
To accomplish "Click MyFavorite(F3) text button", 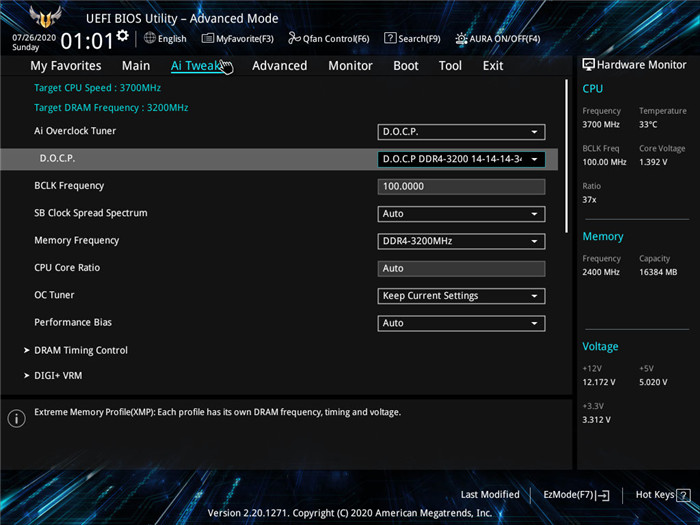I will tap(245, 39).
